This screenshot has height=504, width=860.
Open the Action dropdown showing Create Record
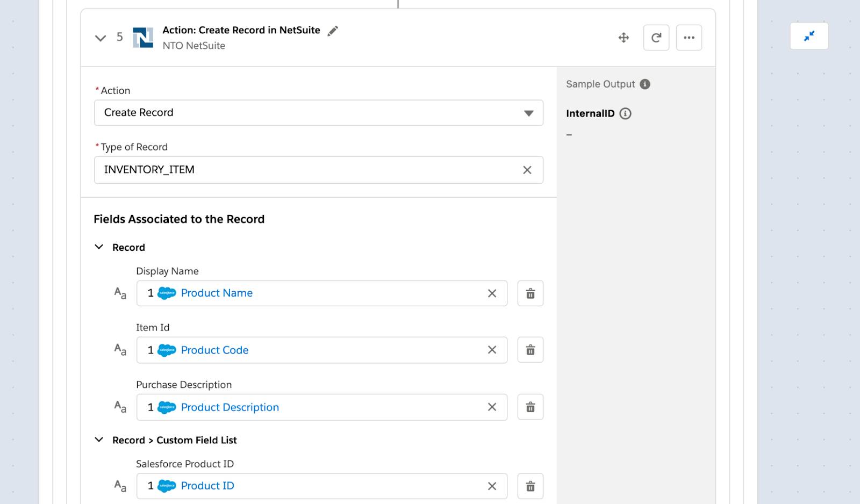click(x=319, y=113)
